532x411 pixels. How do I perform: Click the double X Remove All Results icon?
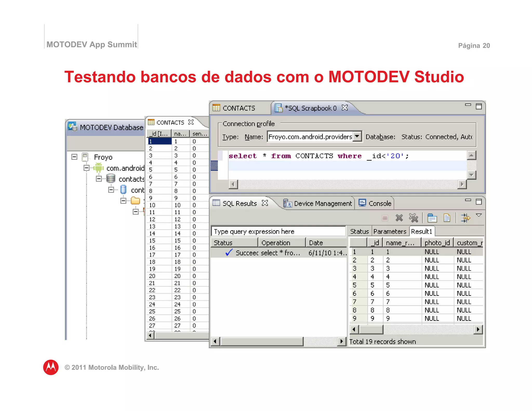pyautogui.click(x=414, y=218)
